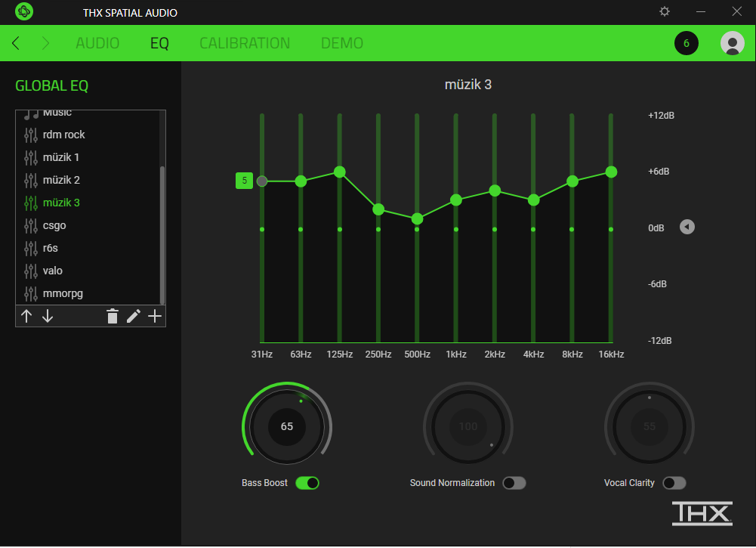The height and width of the screenshot is (548, 756).
Task: Go back using the left arrow
Action: [16, 43]
